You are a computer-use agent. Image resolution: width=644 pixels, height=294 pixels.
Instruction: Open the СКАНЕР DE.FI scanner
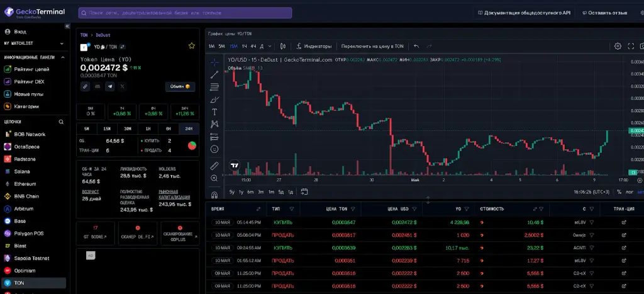tap(138, 233)
